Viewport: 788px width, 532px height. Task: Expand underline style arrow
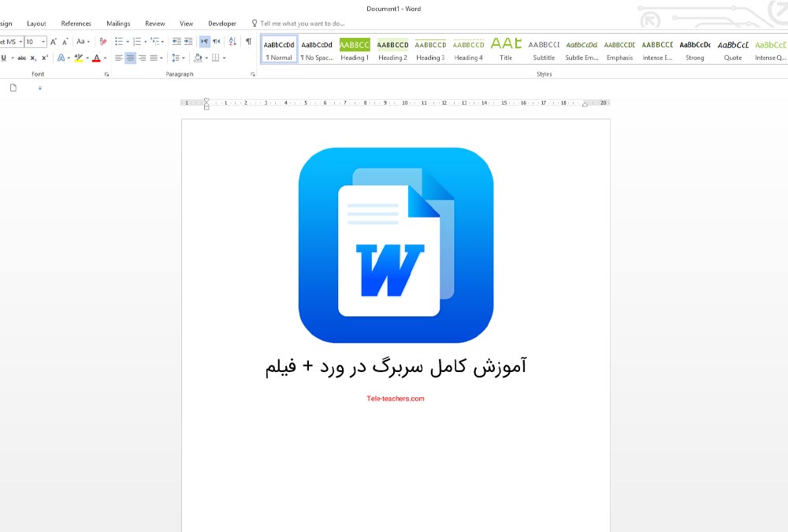click(x=13, y=58)
